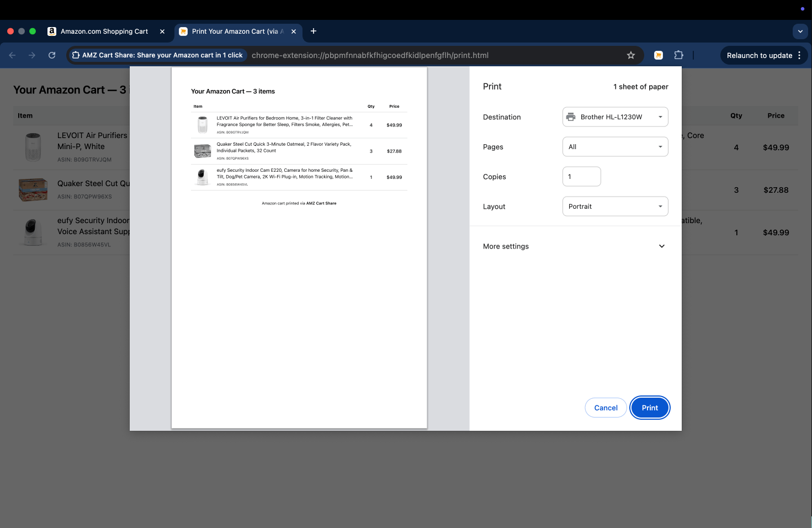
Task: Open the Destination dropdown showing Brother HL-L1230W
Action: pos(615,117)
